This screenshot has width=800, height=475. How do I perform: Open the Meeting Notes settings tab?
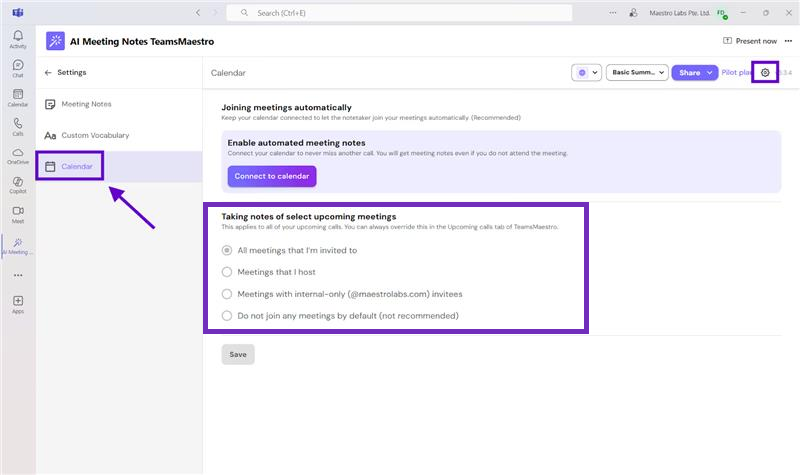pos(119,104)
